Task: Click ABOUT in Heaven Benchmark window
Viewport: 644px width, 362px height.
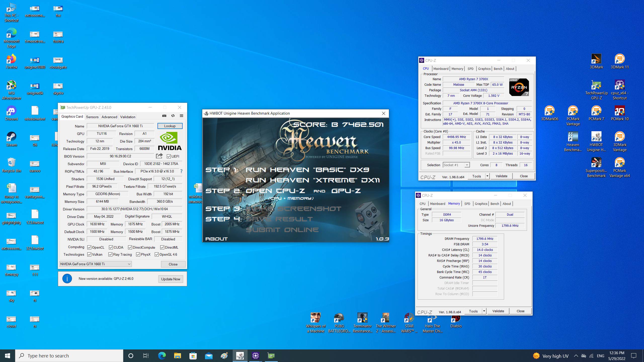Action: click(217, 239)
